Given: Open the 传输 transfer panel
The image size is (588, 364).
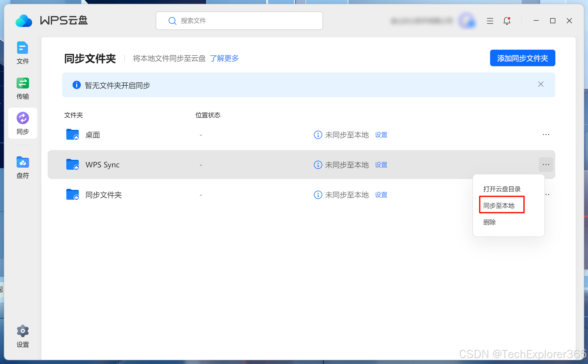Looking at the screenshot, I should (23, 88).
